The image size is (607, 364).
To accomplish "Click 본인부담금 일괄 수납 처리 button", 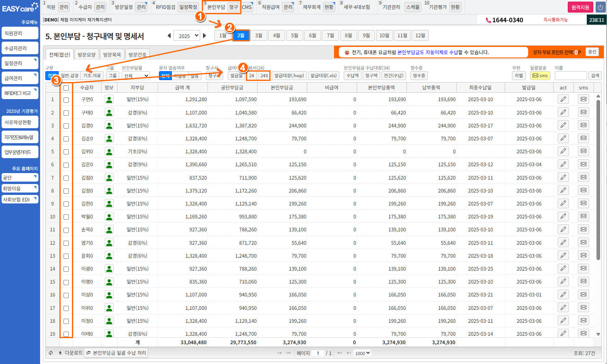I will click(116, 353).
